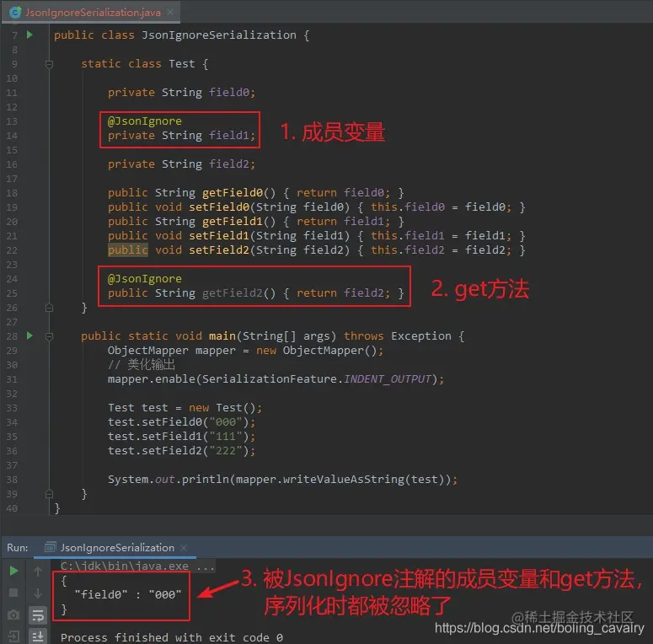Click the 美化输出 comment line
The image size is (653, 644).
tap(142, 365)
